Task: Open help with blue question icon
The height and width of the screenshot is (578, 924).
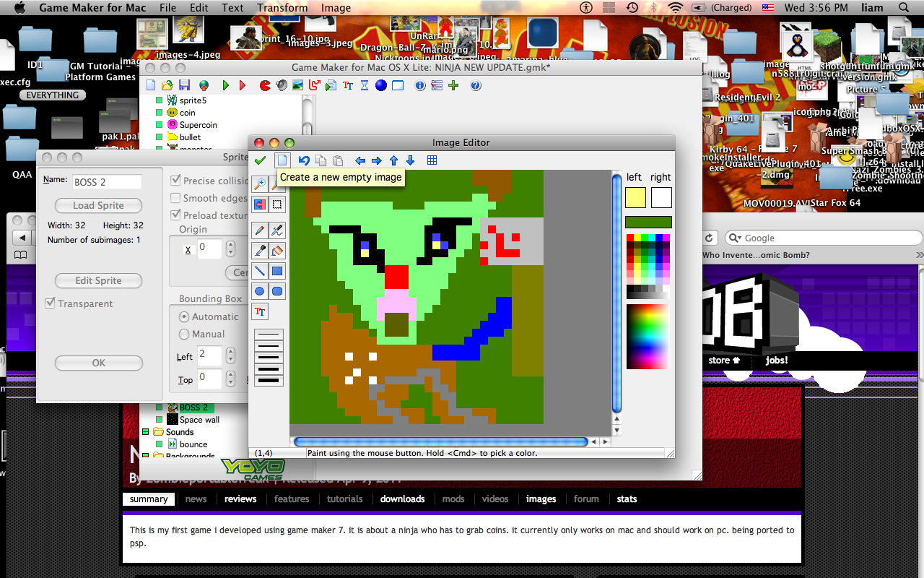Action: [475, 85]
